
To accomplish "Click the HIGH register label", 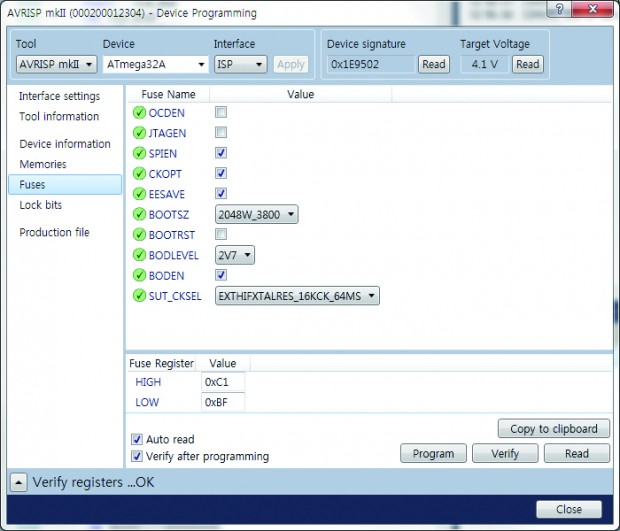I will (148, 382).
